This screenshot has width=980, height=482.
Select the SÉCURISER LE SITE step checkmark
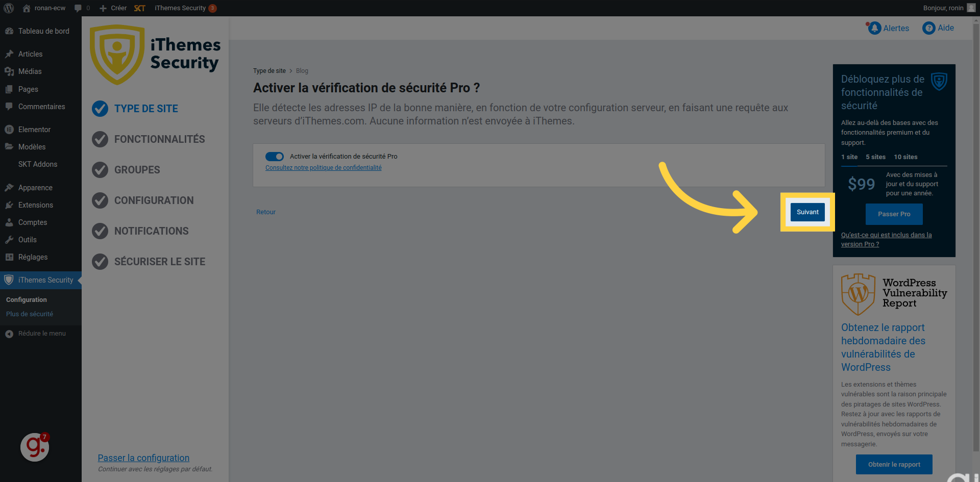[100, 262]
